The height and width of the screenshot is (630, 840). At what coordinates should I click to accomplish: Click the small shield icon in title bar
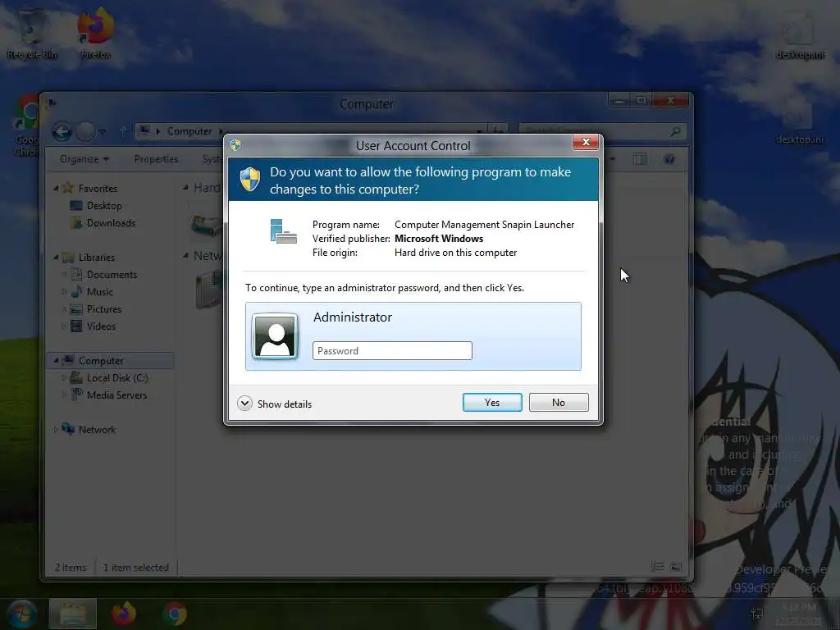coord(235,144)
